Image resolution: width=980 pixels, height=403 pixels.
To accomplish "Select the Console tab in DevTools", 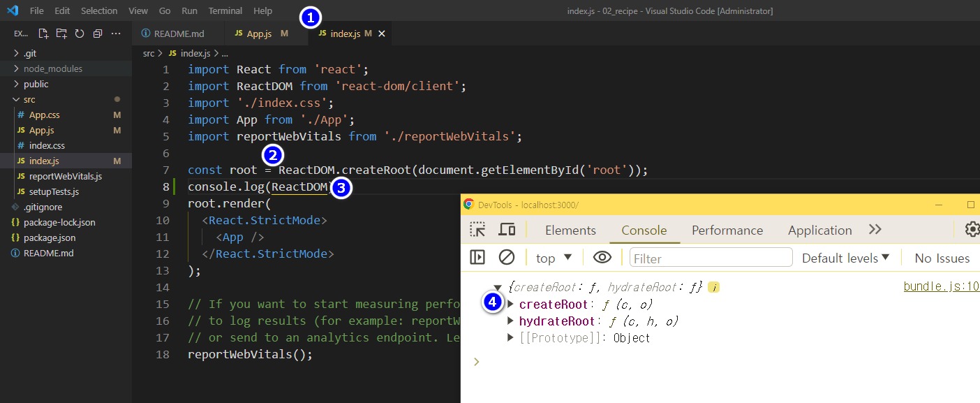I will (x=644, y=230).
